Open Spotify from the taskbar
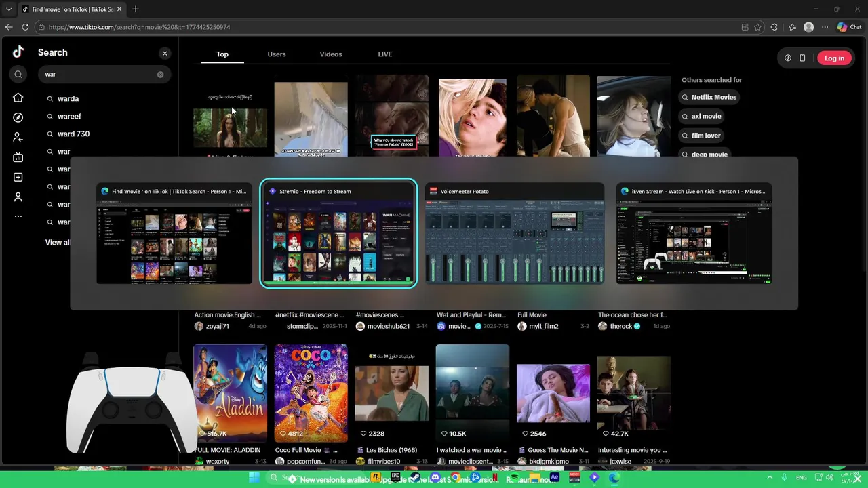Image resolution: width=868 pixels, height=488 pixels. (515, 477)
